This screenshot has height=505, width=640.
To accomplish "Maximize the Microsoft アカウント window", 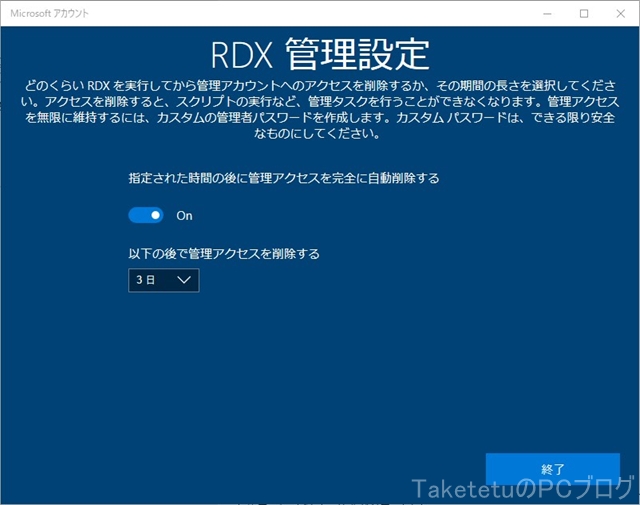I will click(584, 13).
